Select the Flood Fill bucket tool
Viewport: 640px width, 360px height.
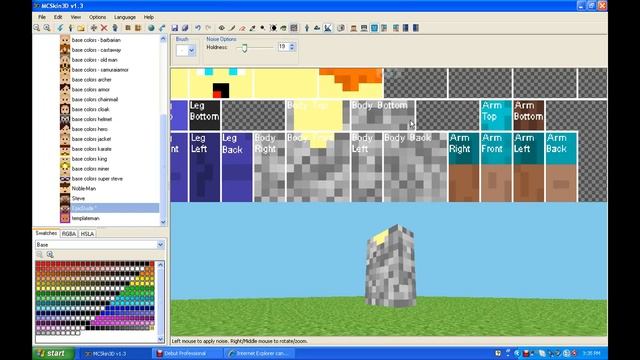point(283,28)
